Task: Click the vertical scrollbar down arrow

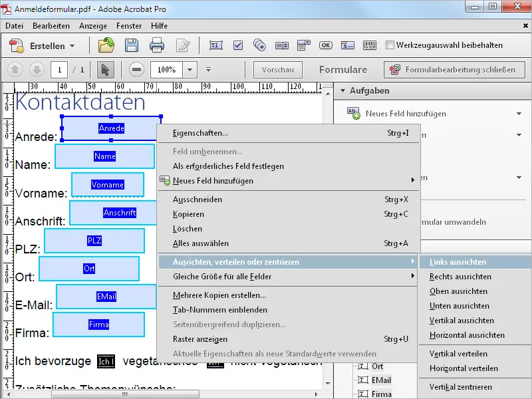Action: pyautogui.click(x=328, y=384)
